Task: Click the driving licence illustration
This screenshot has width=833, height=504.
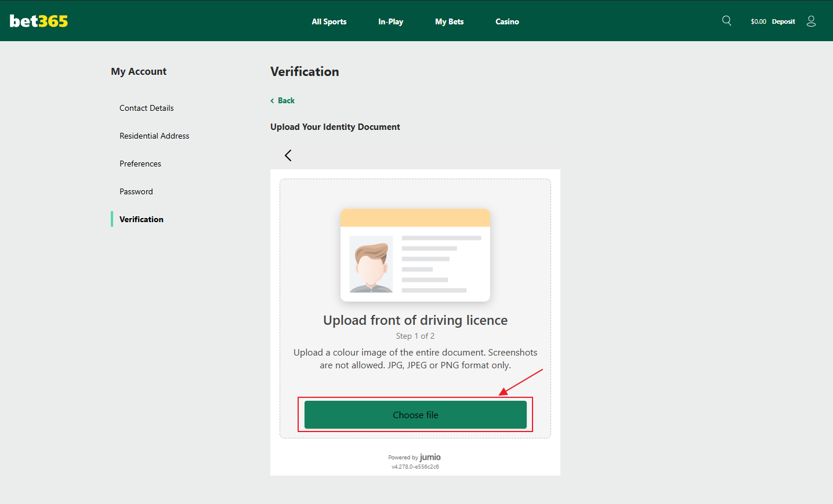Action: click(415, 255)
